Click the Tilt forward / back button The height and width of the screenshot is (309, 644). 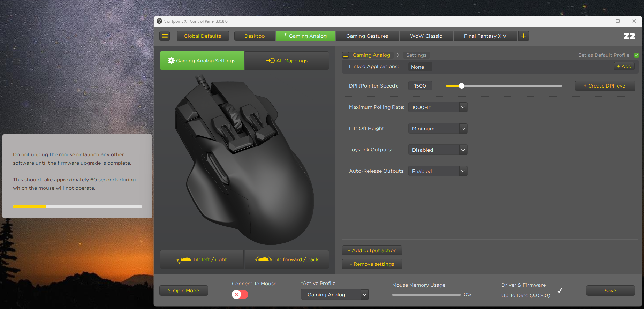[x=287, y=259]
